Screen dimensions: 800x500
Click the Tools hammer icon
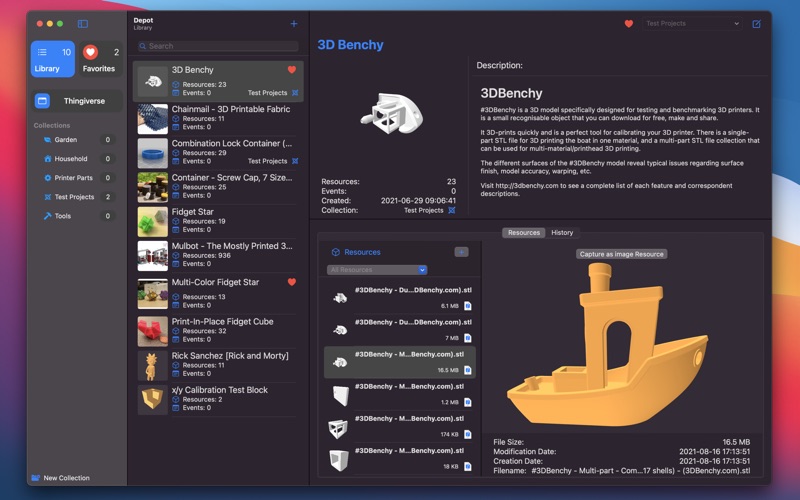click(47, 216)
